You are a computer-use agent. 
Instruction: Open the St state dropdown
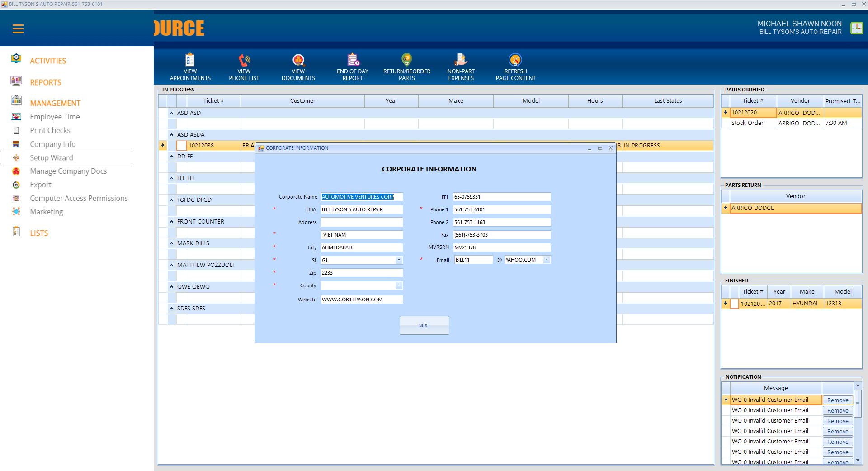(x=398, y=260)
